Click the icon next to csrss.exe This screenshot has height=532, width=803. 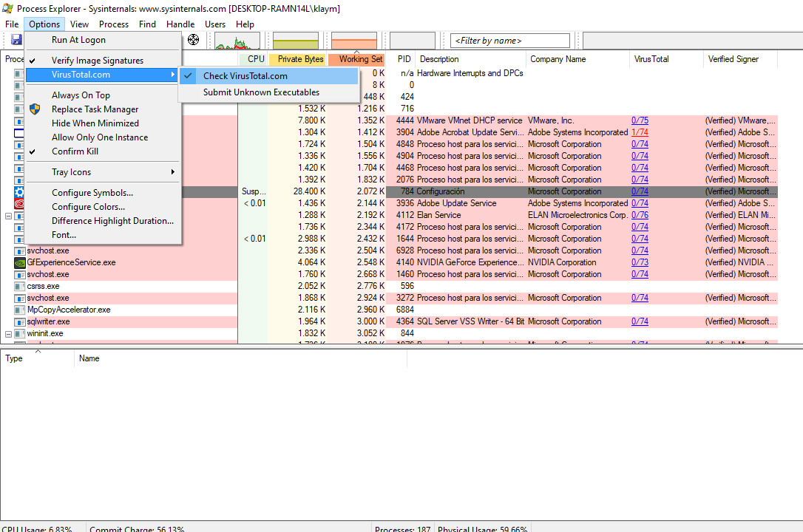[19, 286]
